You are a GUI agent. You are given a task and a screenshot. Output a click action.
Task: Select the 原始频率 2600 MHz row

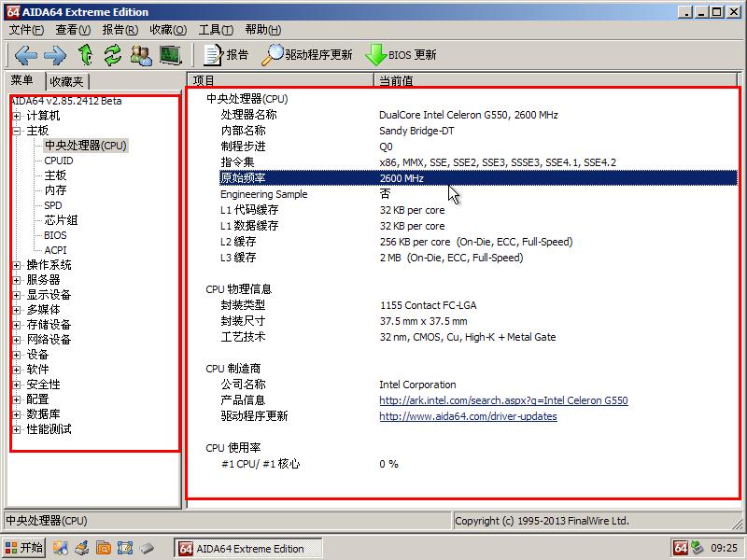[x=478, y=178]
